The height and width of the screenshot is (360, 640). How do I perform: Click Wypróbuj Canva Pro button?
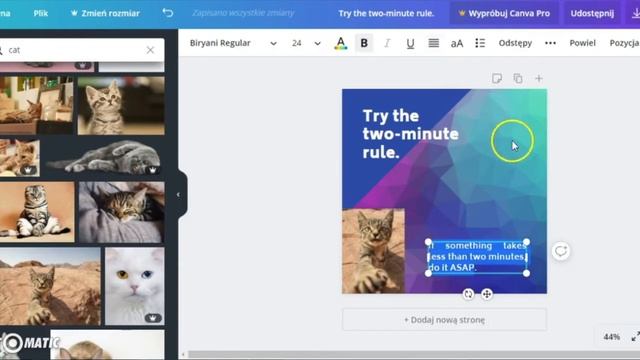tap(504, 13)
